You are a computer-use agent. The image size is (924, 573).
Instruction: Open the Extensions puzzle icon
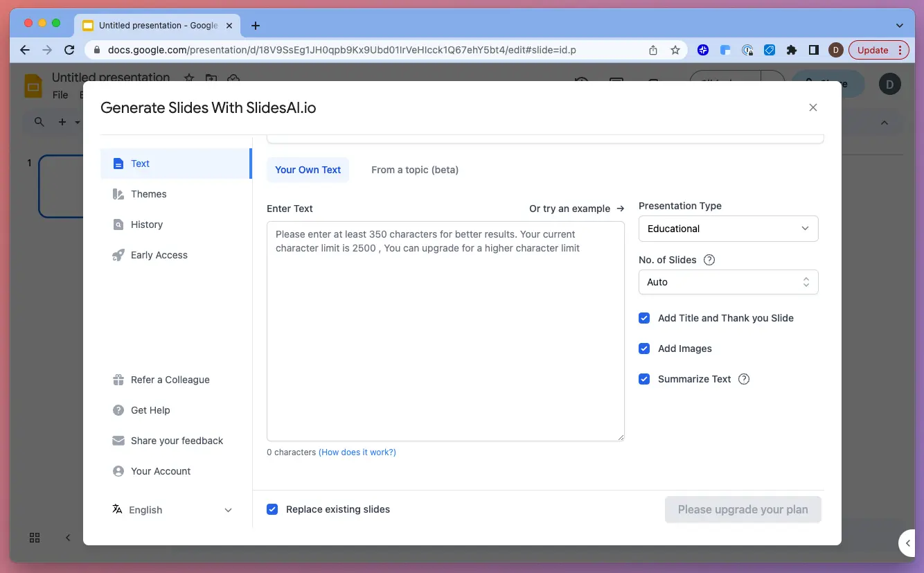pyautogui.click(x=792, y=50)
